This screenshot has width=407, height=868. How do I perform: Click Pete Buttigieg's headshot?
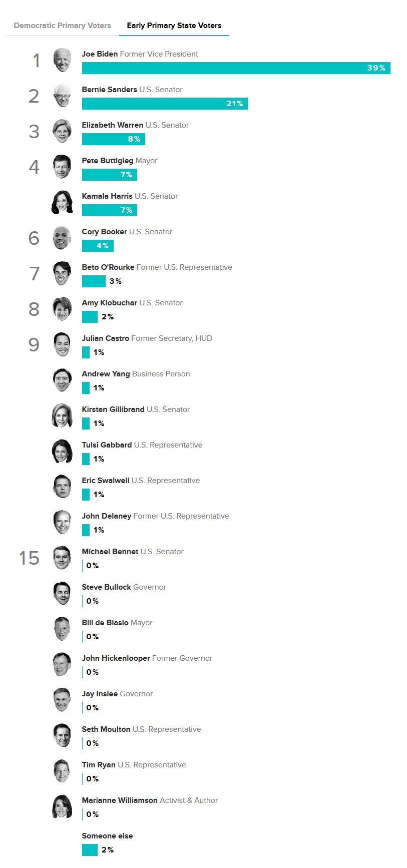pos(62,167)
